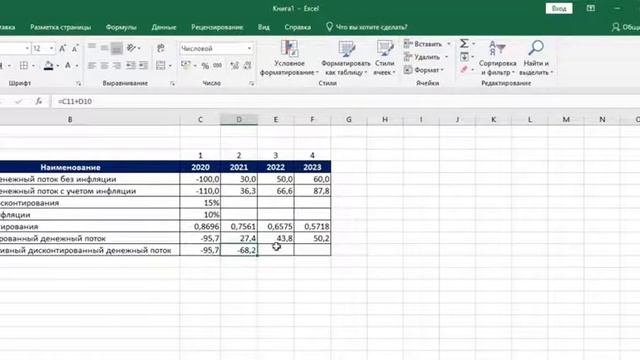Select cell with value 87,8
640x360 pixels.
(312, 191)
